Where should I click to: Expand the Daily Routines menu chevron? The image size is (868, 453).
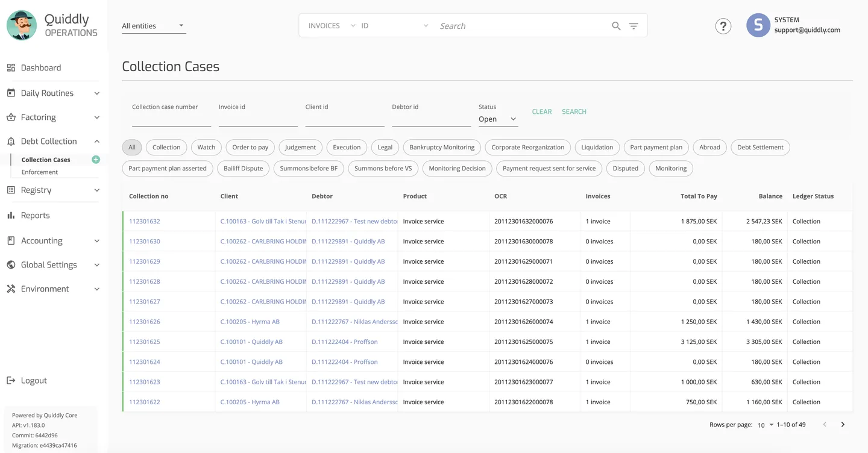point(97,93)
